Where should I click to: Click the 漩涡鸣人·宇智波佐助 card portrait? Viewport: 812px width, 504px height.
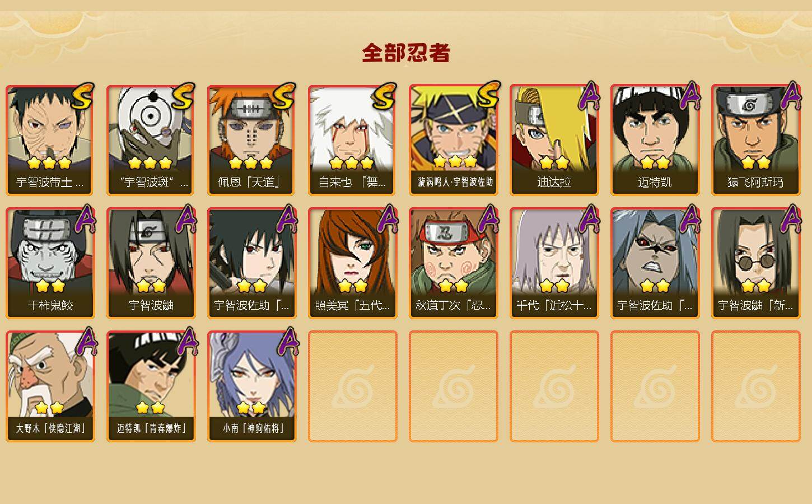coord(453,129)
